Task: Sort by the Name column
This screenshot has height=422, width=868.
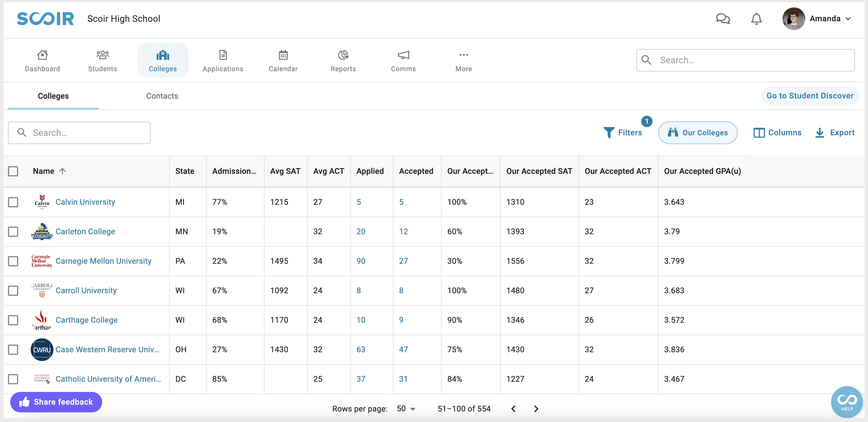Action: pos(43,171)
